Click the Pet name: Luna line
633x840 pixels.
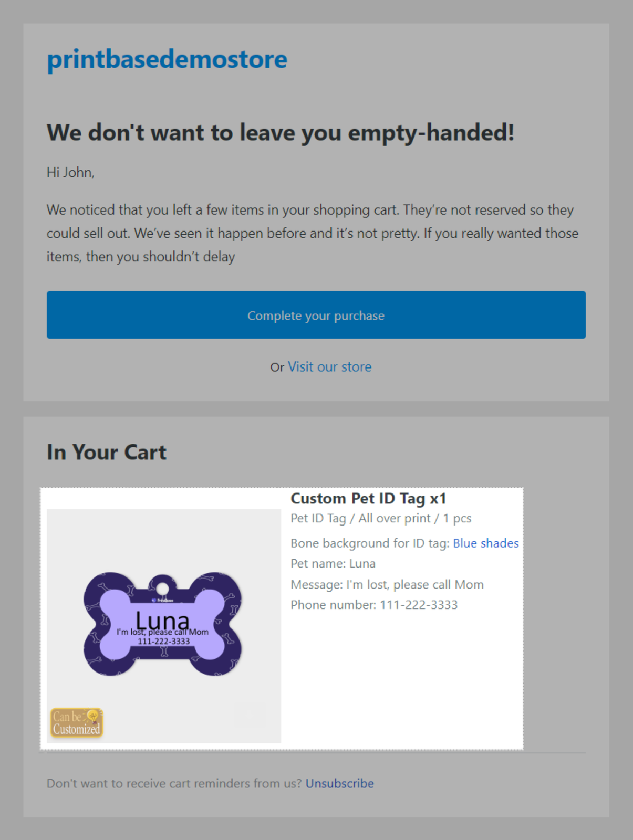point(333,564)
